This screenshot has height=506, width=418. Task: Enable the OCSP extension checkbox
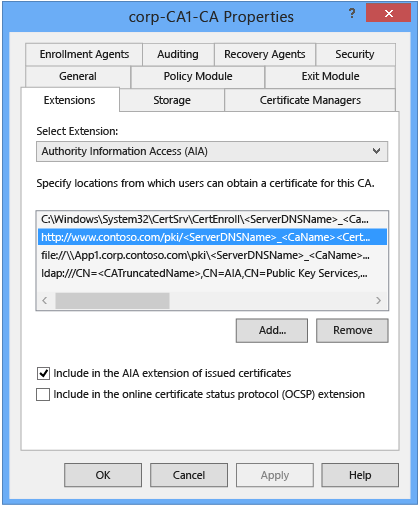(x=43, y=394)
